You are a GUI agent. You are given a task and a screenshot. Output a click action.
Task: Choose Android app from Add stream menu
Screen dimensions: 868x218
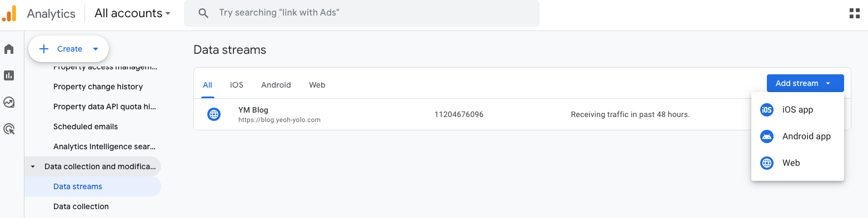[x=797, y=136]
